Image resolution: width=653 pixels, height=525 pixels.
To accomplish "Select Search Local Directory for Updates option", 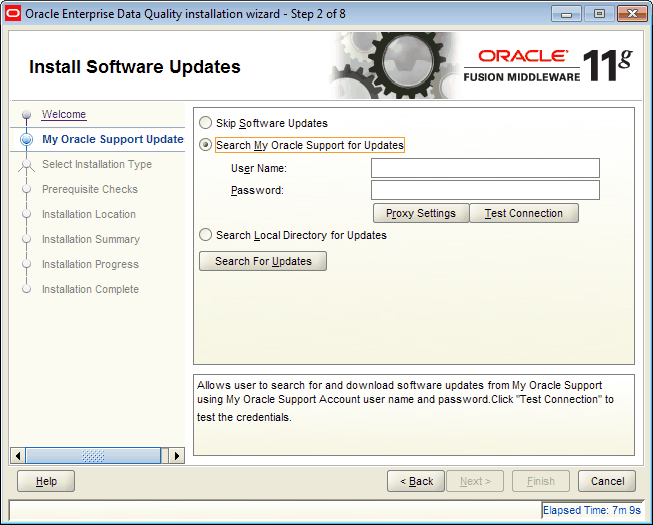I will pyautogui.click(x=205, y=235).
